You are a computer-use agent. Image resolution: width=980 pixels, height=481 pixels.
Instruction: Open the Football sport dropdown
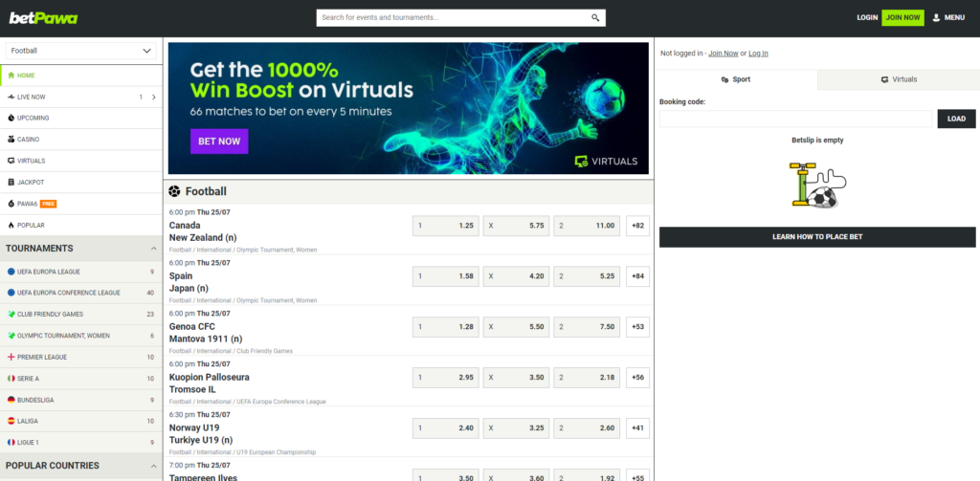tap(81, 51)
